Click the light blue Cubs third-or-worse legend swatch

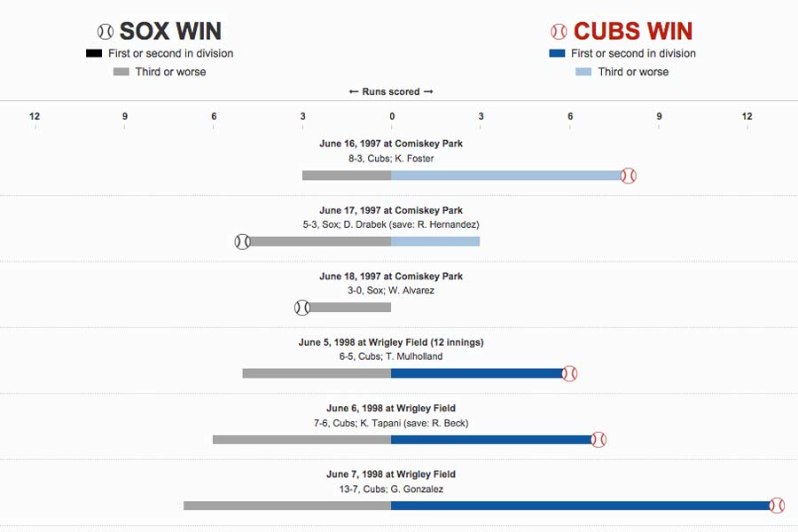(583, 72)
